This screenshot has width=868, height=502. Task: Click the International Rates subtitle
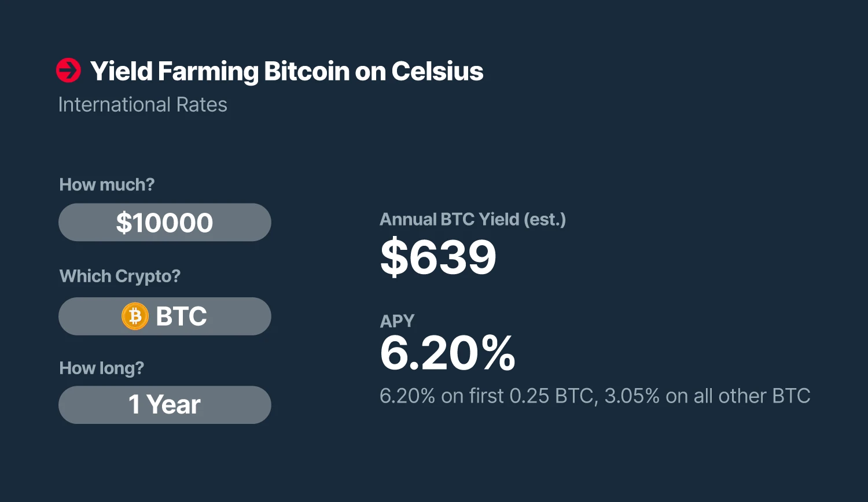coord(142,105)
